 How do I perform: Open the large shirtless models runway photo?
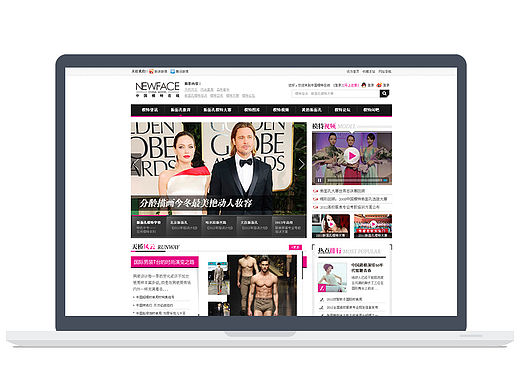[x=262, y=286]
